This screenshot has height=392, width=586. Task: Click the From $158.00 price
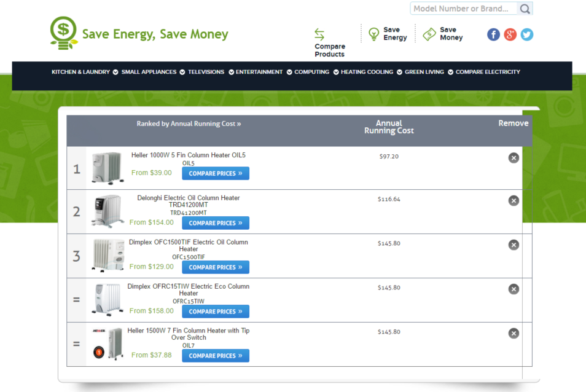coord(151,310)
